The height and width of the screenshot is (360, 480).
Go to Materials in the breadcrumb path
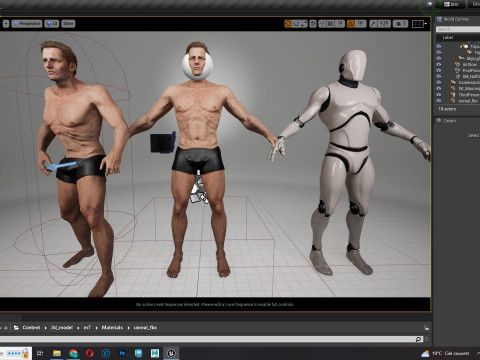112,328
